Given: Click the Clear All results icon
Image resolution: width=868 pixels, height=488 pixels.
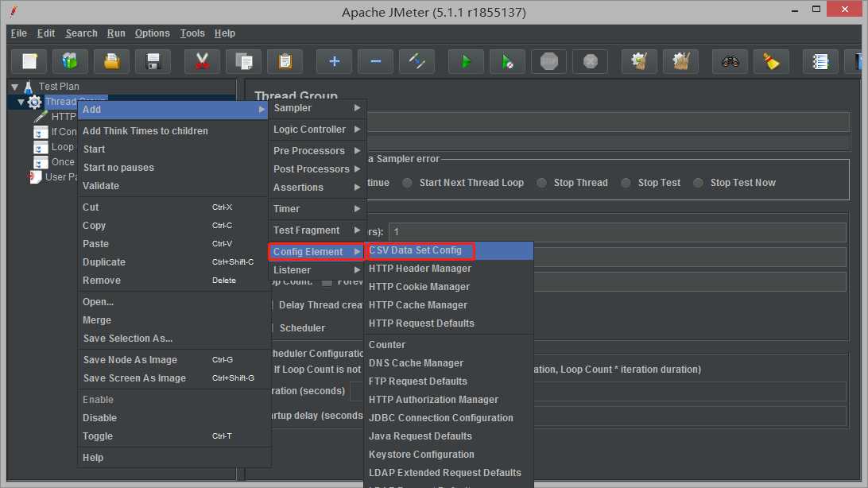Looking at the screenshot, I should [680, 61].
